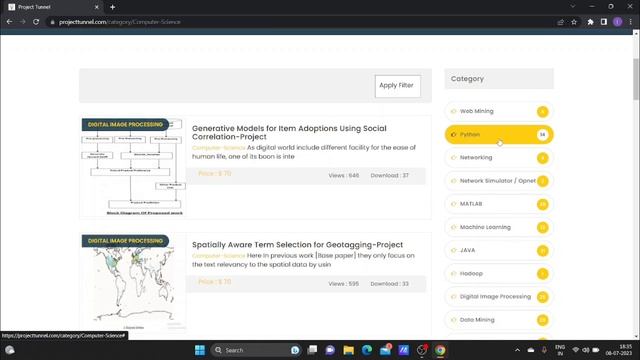The image size is (640, 360).
Task: Switch to Chrome on taskbar
Action: pos(440,350)
